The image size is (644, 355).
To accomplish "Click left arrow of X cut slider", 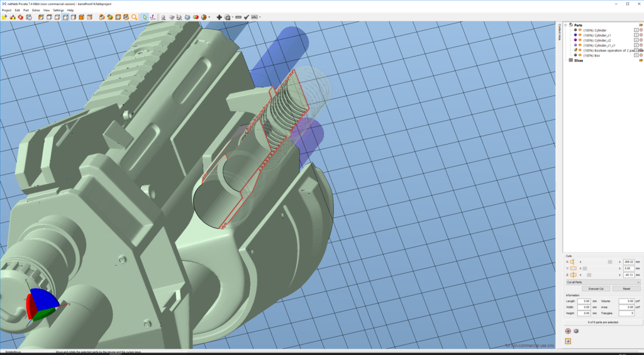I will [580, 262].
